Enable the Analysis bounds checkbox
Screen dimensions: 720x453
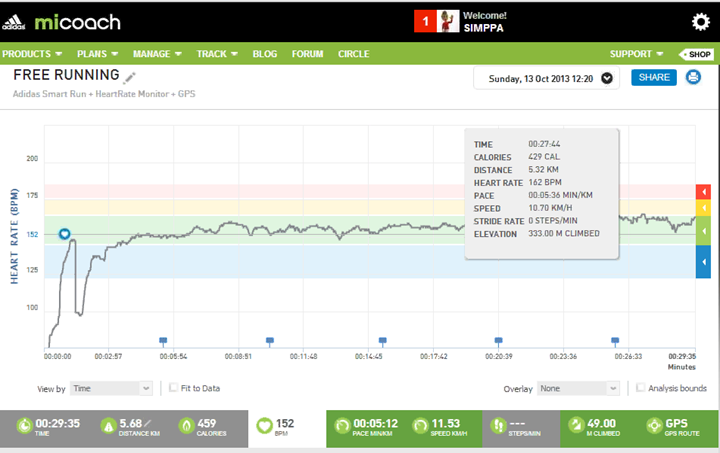point(641,388)
